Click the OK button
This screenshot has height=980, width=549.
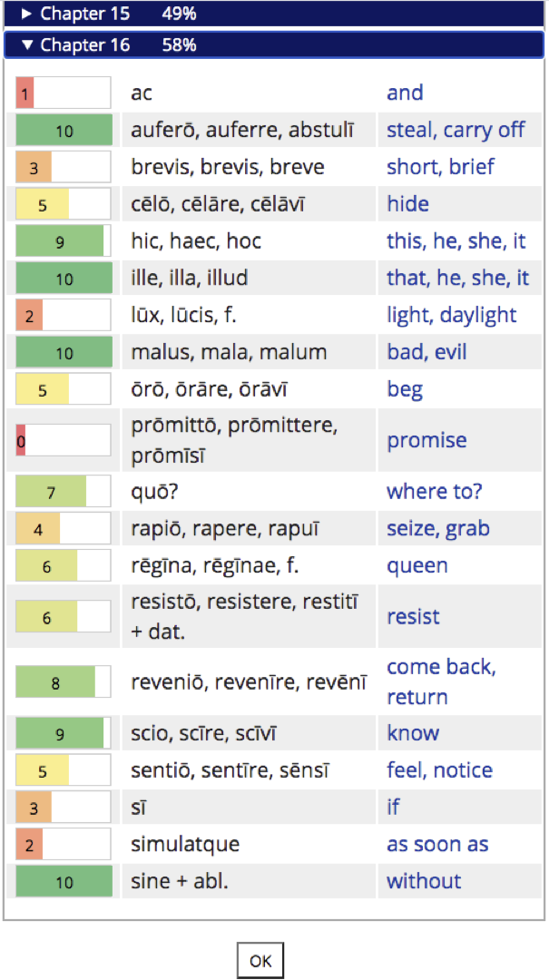260,961
